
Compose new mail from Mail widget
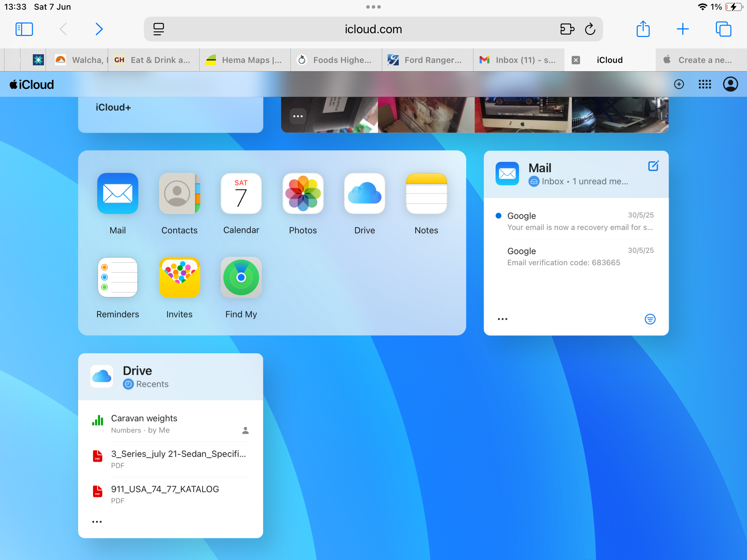point(653,166)
